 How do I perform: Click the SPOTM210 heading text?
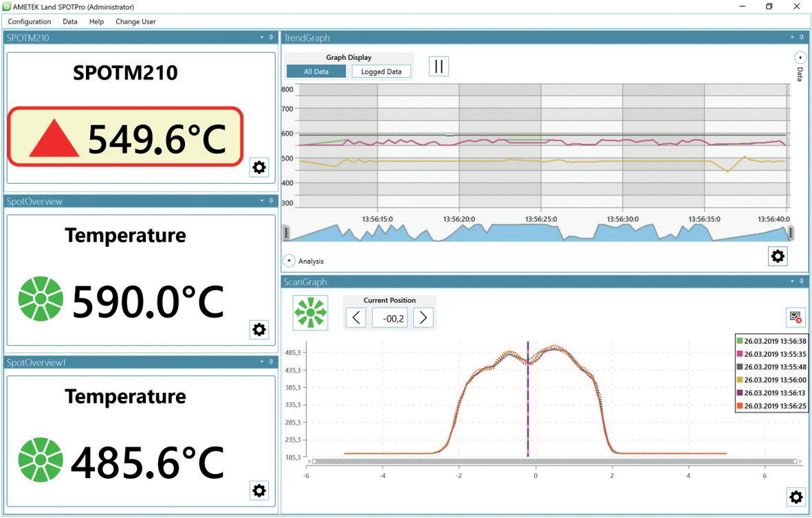(125, 72)
